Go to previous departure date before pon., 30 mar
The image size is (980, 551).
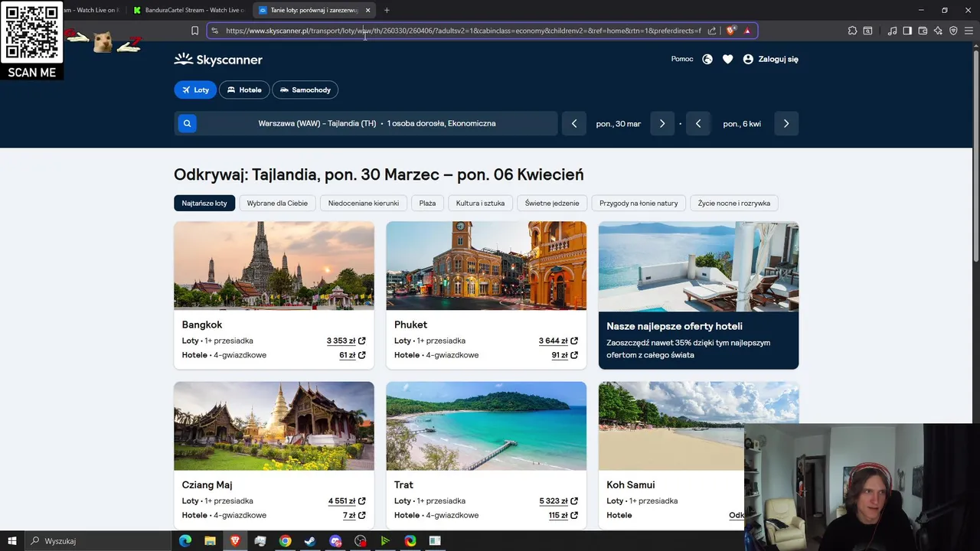point(574,123)
